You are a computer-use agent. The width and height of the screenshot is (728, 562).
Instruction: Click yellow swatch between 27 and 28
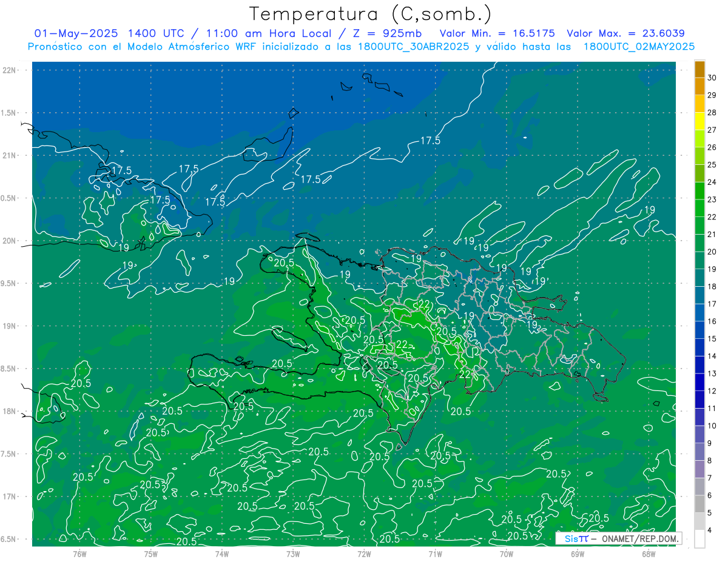699,121
